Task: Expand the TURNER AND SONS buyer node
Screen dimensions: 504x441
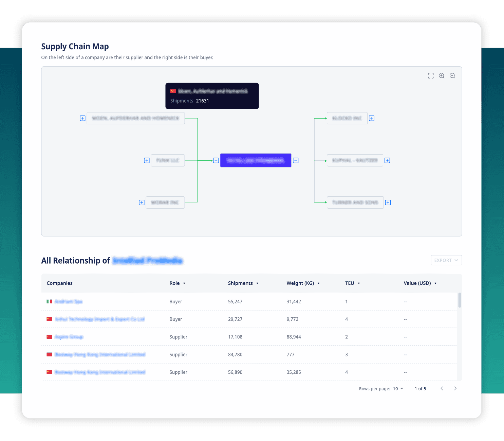Action: pyautogui.click(x=388, y=202)
